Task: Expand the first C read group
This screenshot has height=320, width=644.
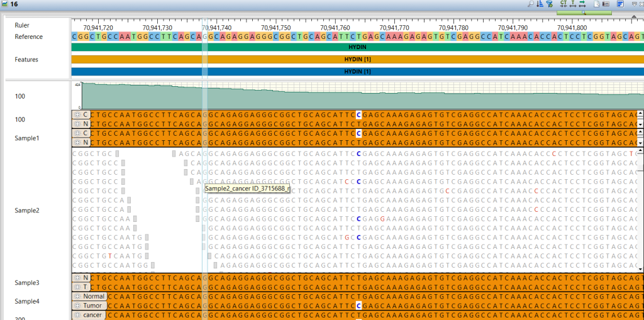Action: (x=77, y=114)
